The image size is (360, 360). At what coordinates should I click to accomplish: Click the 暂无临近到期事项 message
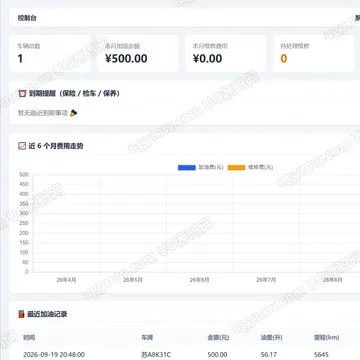pos(43,113)
